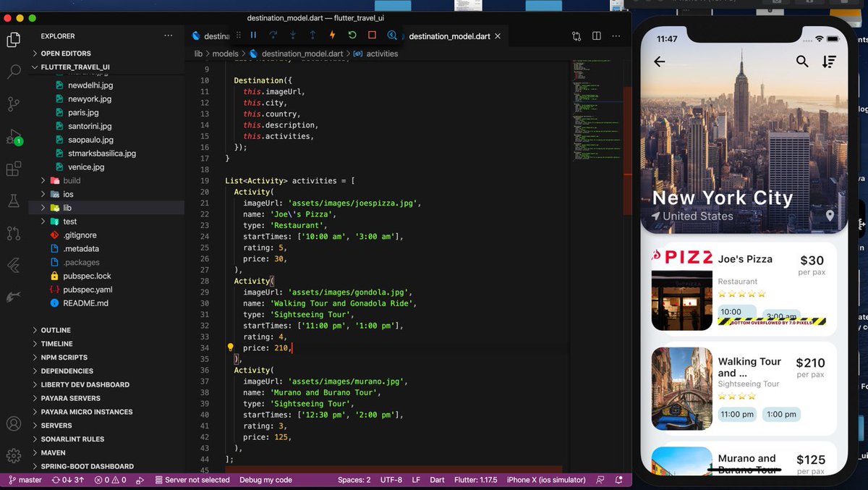This screenshot has height=490, width=868.
Task: Switch to the first destina… editor tab
Action: (211, 36)
